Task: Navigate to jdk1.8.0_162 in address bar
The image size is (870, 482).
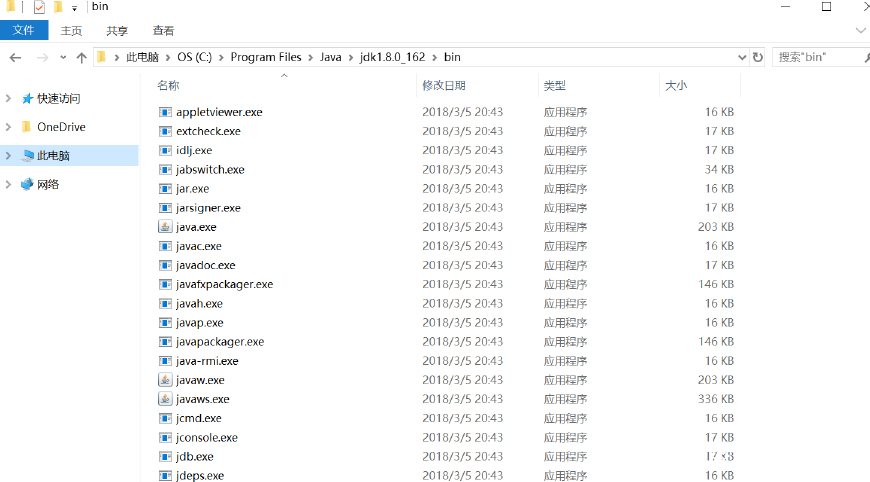Action: coord(392,57)
